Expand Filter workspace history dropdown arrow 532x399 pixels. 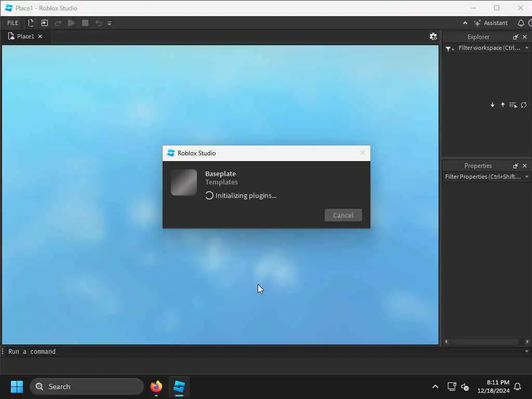coord(527,48)
